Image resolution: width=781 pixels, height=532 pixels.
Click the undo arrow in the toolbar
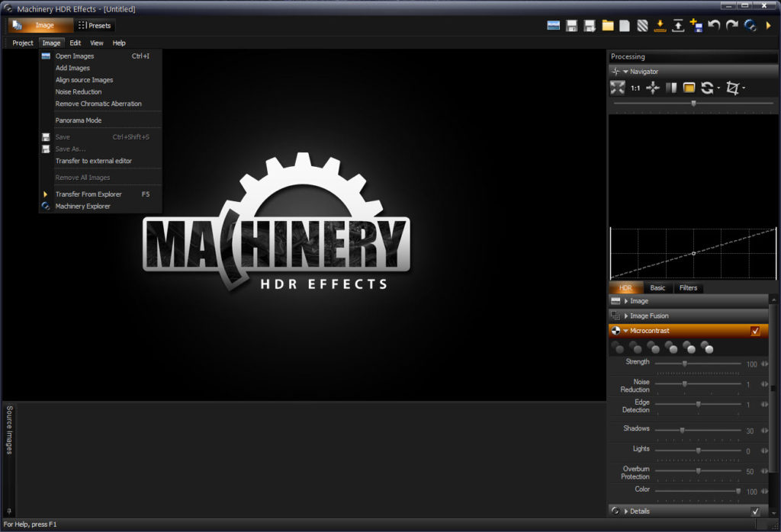[x=714, y=25]
